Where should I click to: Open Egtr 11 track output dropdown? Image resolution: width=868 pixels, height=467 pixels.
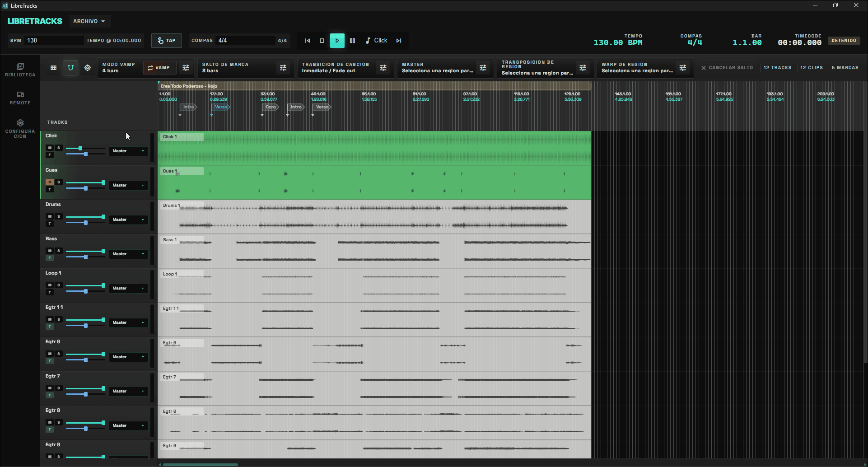point(128,322)
